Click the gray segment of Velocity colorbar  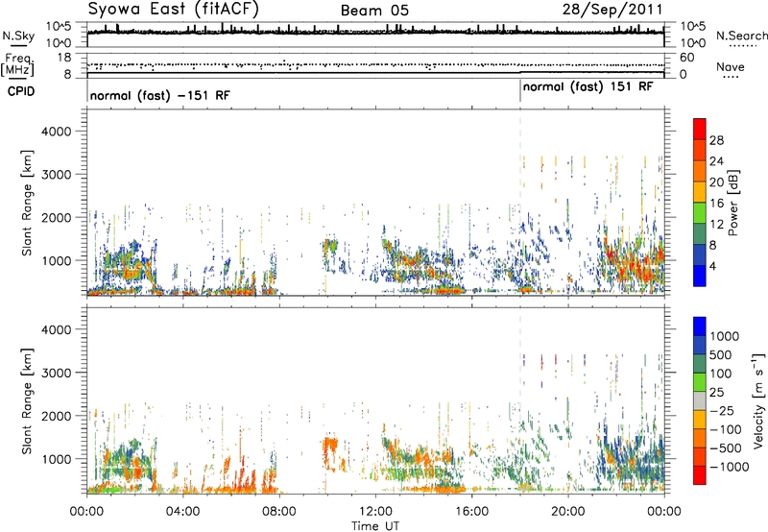pos(700,400)
